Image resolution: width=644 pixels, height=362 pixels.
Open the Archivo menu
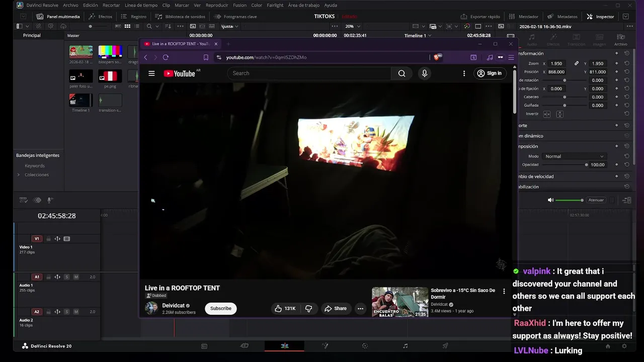[x=70, y=5]
